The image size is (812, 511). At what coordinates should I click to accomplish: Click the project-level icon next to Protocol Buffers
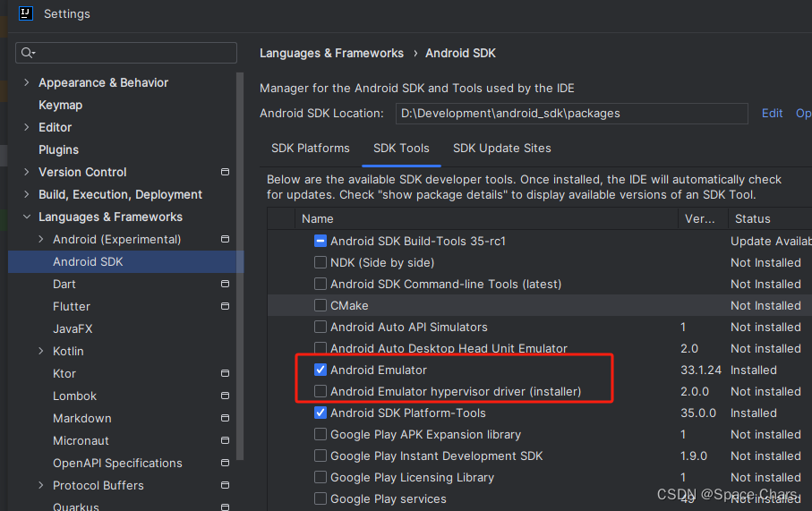click(225, 485)
